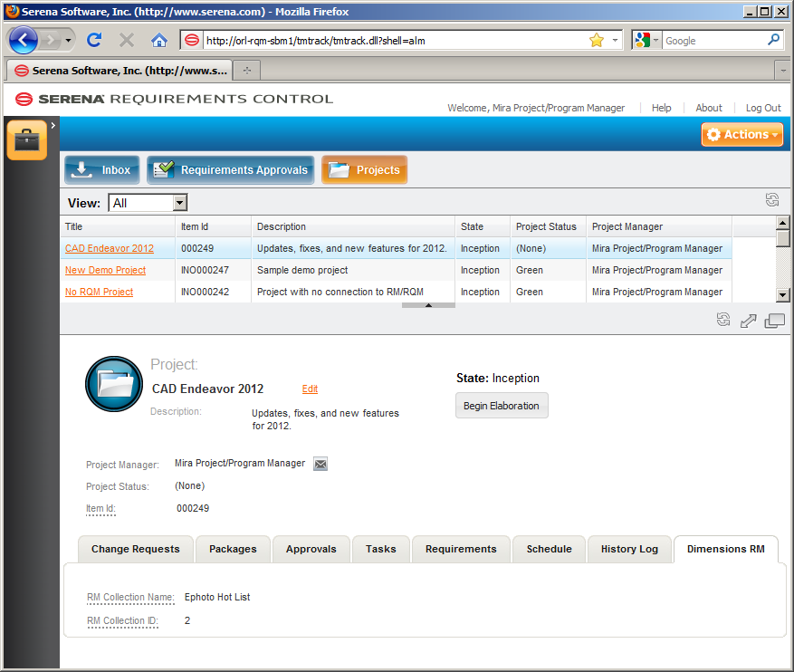Open the new tab plus button
Viewport: 794px width, 672px height.
pos(247,71)
